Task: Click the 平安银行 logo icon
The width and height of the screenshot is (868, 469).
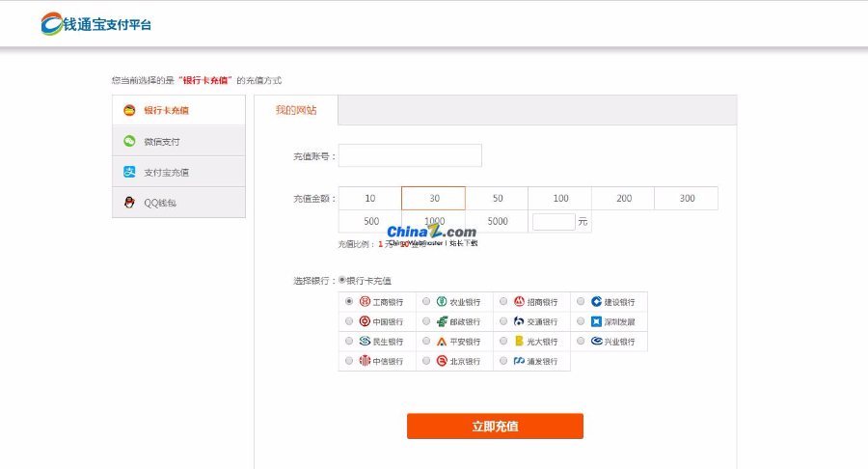Action: click(442, 341)
